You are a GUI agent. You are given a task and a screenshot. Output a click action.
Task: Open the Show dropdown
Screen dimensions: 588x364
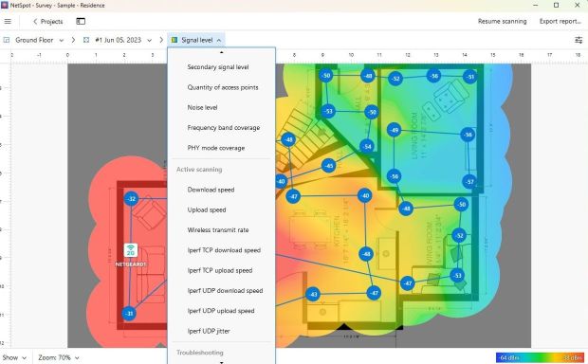pyautogui.click(x=14, y=357)
